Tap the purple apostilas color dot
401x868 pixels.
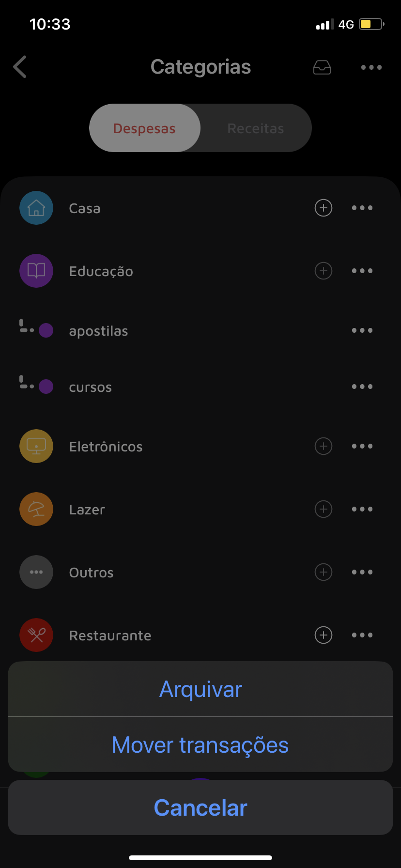click(46, 330)
